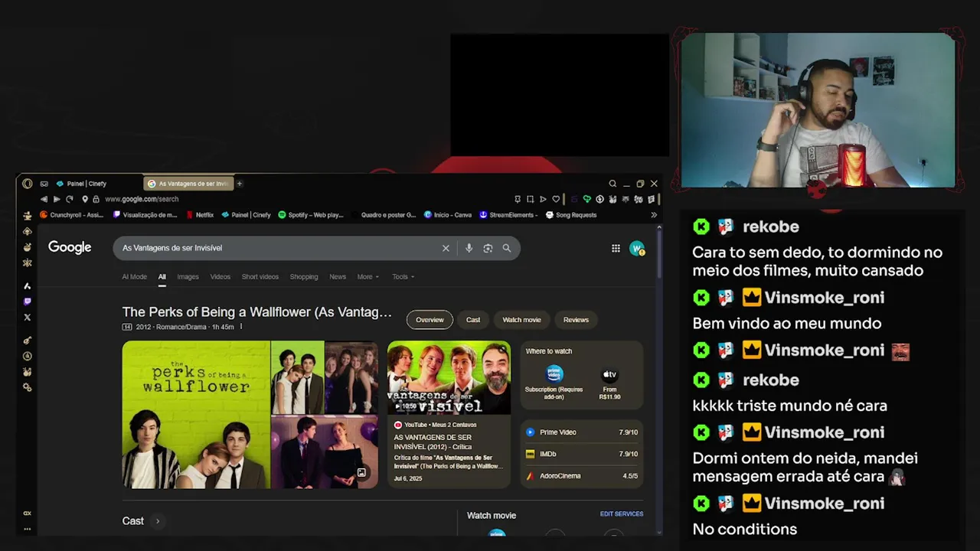
Task: Open the Início - Canva bookmark
Action: pyautogui.click(x=448, y=215)
